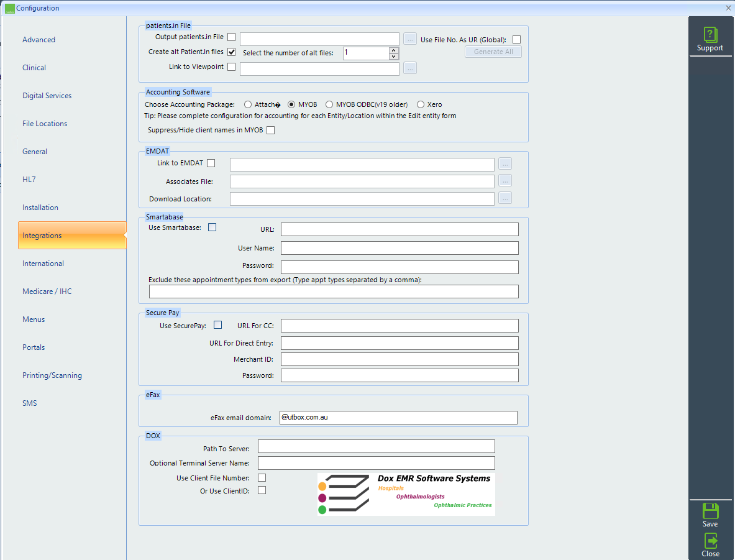This screenshot has width=735, height=560.
Task: Select the Xero accounting package
Action: pyautogui.click(x=421, y=104)
